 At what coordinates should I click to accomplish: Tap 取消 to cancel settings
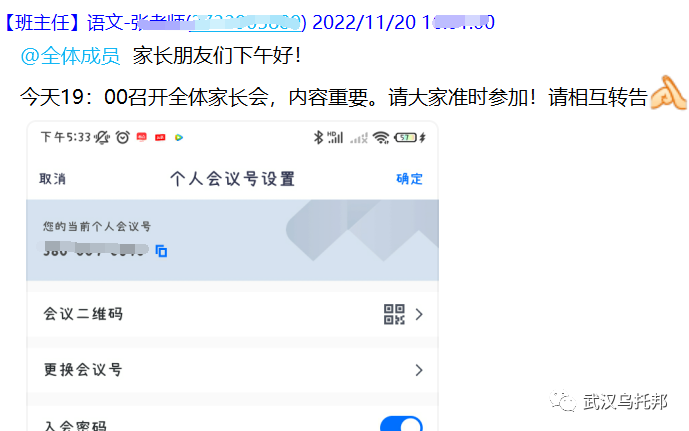(52, 179)
